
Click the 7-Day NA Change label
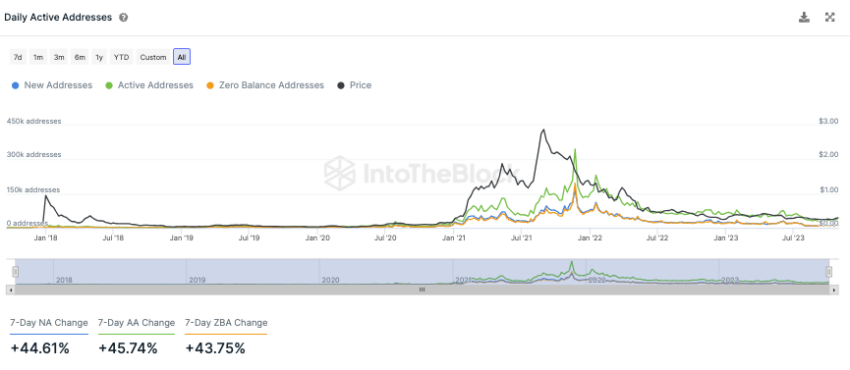[x=49, y=323]
